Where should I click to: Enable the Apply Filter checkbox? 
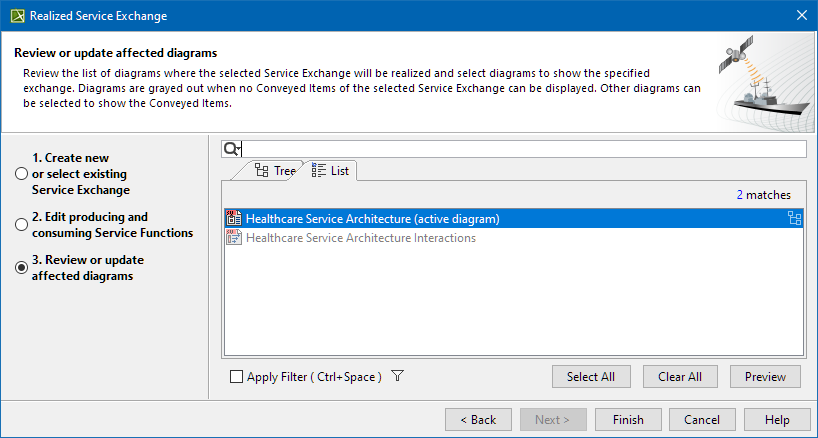point(236,377)
